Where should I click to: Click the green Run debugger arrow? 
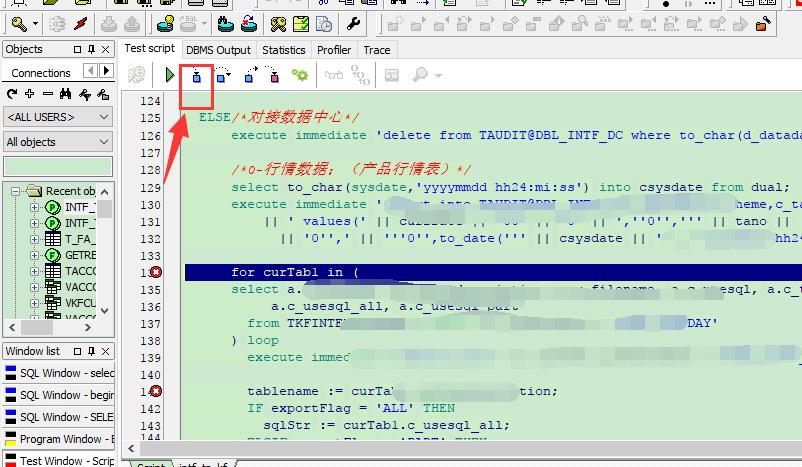click(169, 75)
